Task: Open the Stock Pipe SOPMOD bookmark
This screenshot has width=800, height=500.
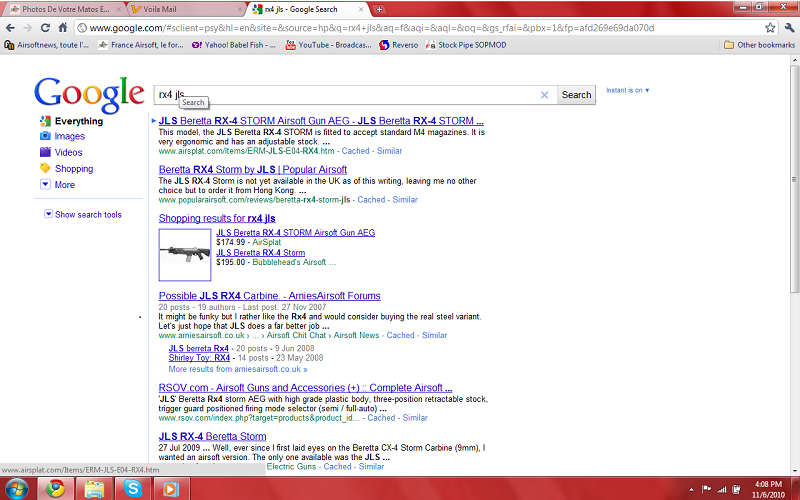Action: tap(466, 45)
